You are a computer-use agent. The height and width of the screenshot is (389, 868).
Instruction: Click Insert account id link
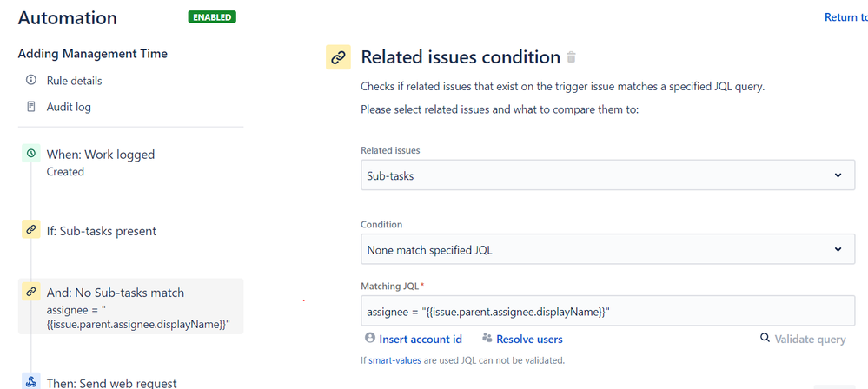click(x=420, y=339)
